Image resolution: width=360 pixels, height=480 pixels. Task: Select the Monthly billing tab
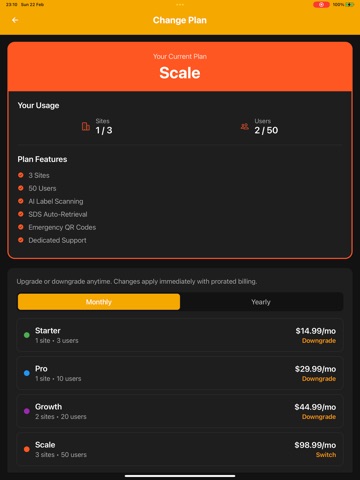click(99, 302)
